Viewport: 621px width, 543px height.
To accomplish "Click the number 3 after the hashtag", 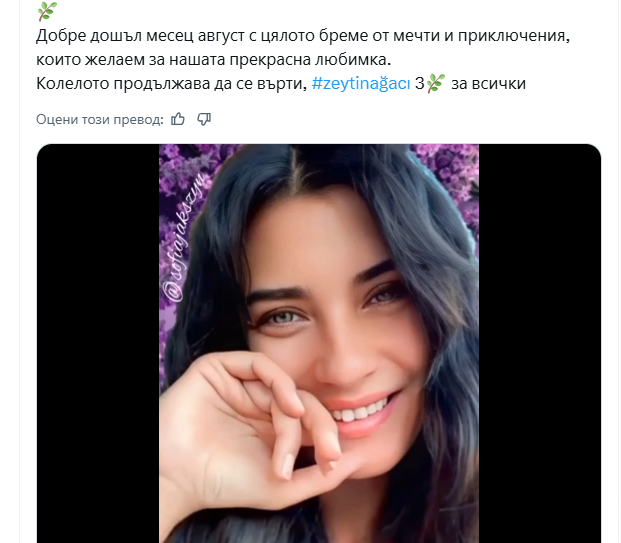I will 419,84.
